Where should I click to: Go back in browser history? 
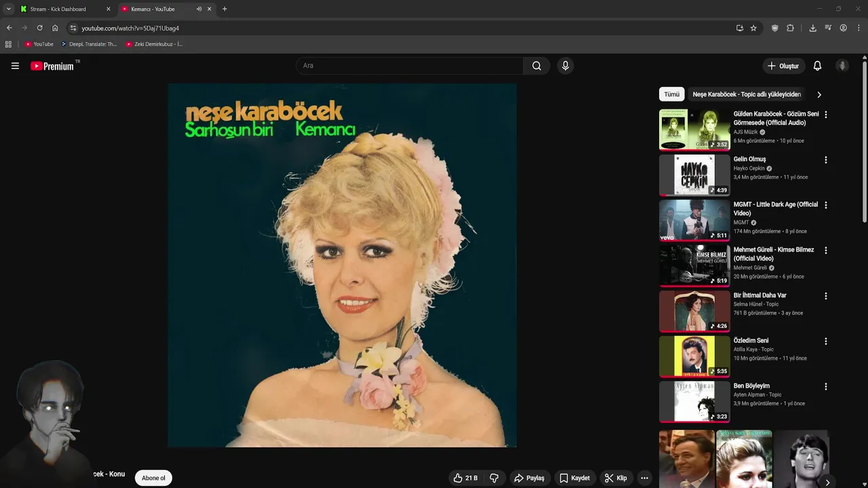point(9,28)
